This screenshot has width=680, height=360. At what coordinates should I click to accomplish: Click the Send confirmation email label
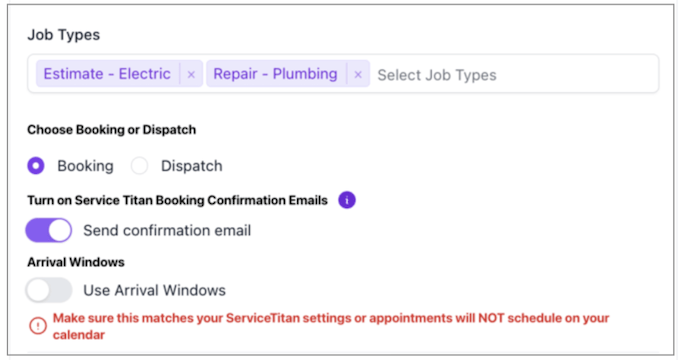click(x=167, y=230)
